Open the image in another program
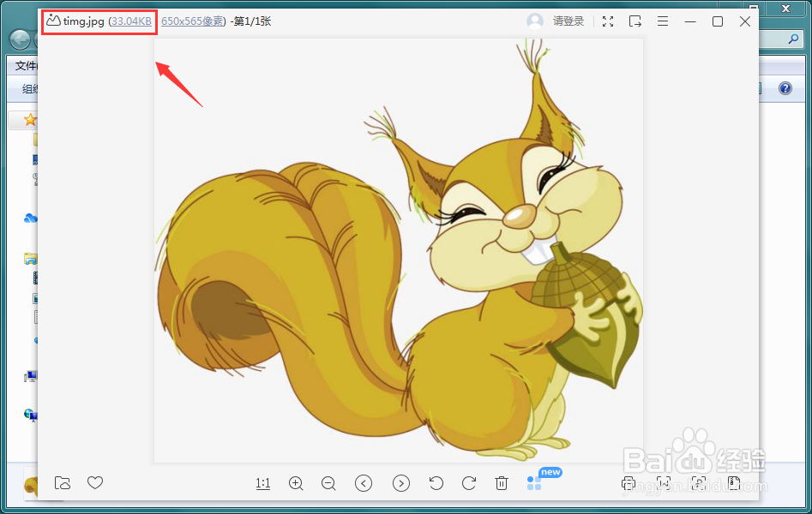Viewport: 812px width, 514px height. [635, 21]
